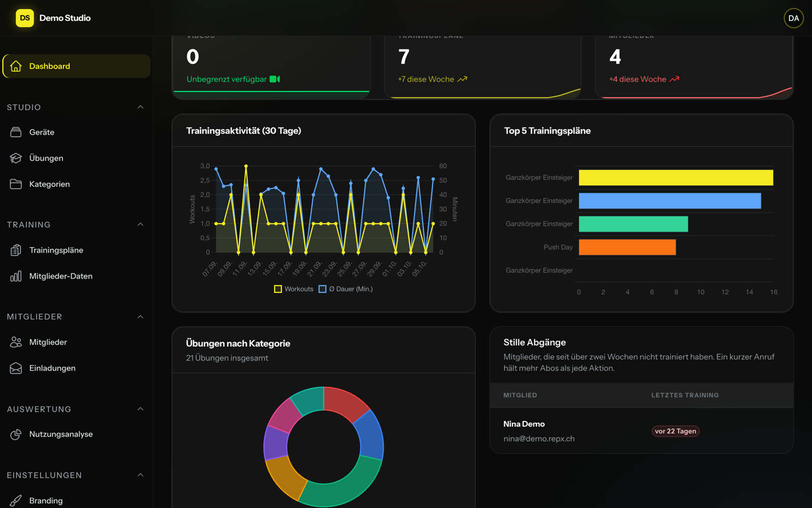812x508 pixels.
Task: Click the Übungen nach Kategorie heading
Action: [238, 343]
